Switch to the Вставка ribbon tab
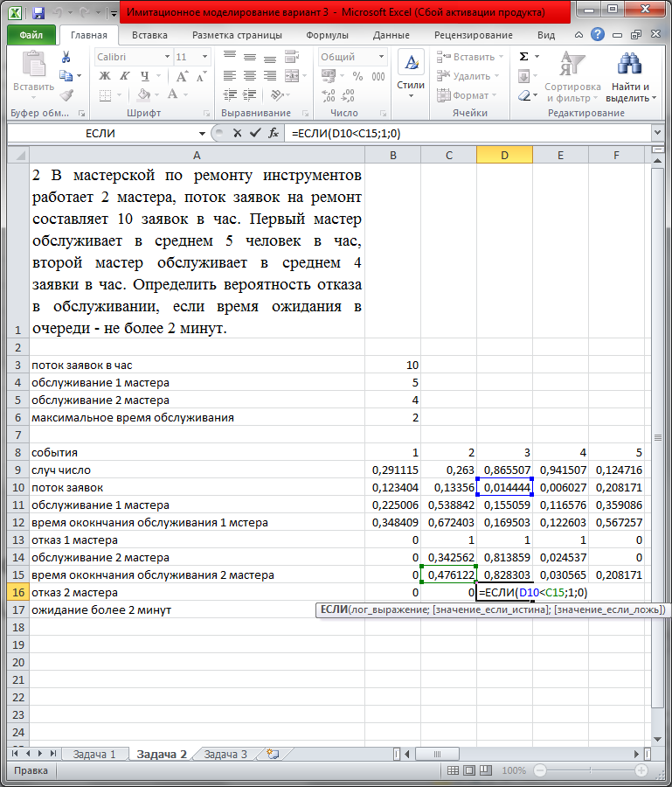Screen dimensions: 672x787 149,35
